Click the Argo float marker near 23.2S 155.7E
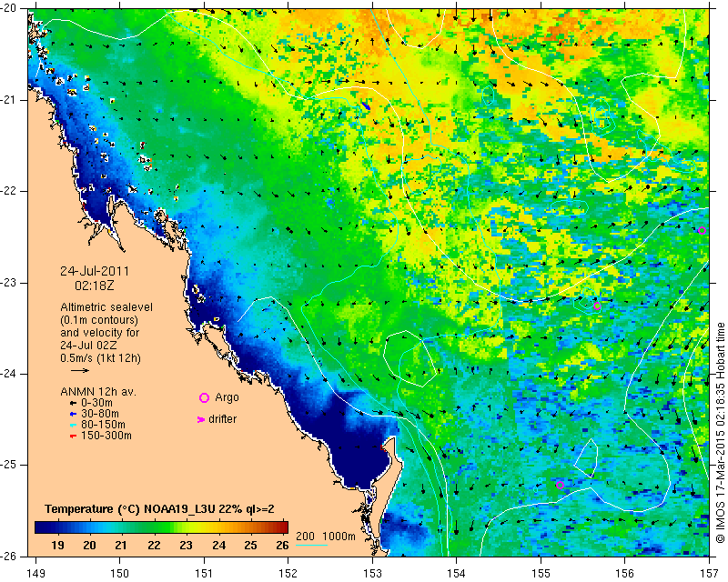The image size is (728, 582). coord(597,306)
